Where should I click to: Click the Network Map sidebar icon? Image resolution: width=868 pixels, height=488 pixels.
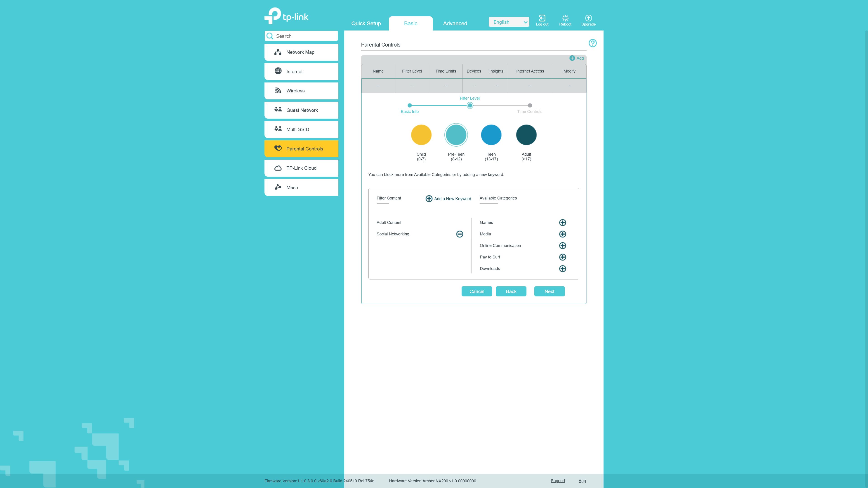(x=278, y=52)
